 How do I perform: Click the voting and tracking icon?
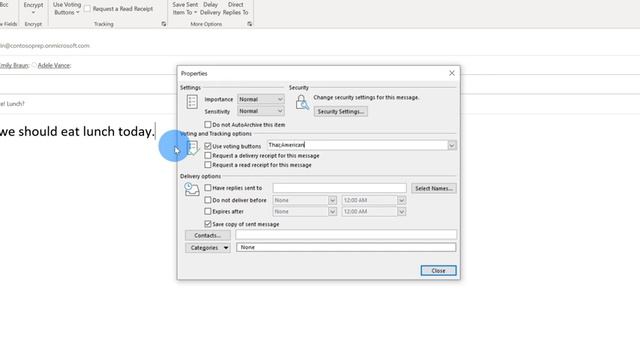pos(192,148)
